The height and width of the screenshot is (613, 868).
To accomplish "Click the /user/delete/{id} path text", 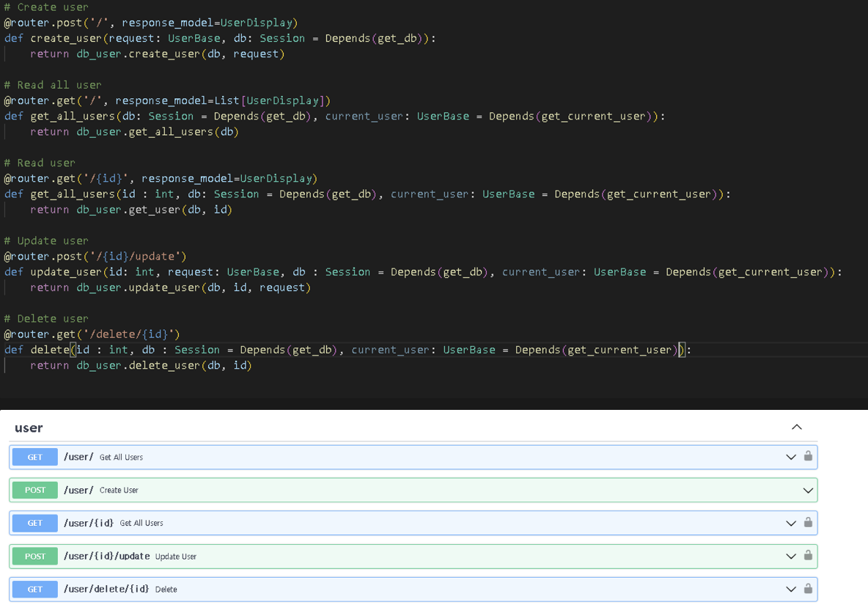I will [x=106, y=589].
